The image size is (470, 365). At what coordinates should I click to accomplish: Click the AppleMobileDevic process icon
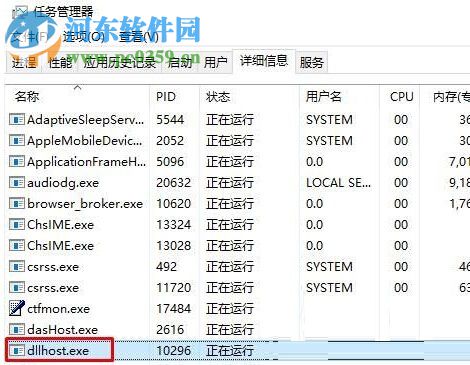pos(17,141)
